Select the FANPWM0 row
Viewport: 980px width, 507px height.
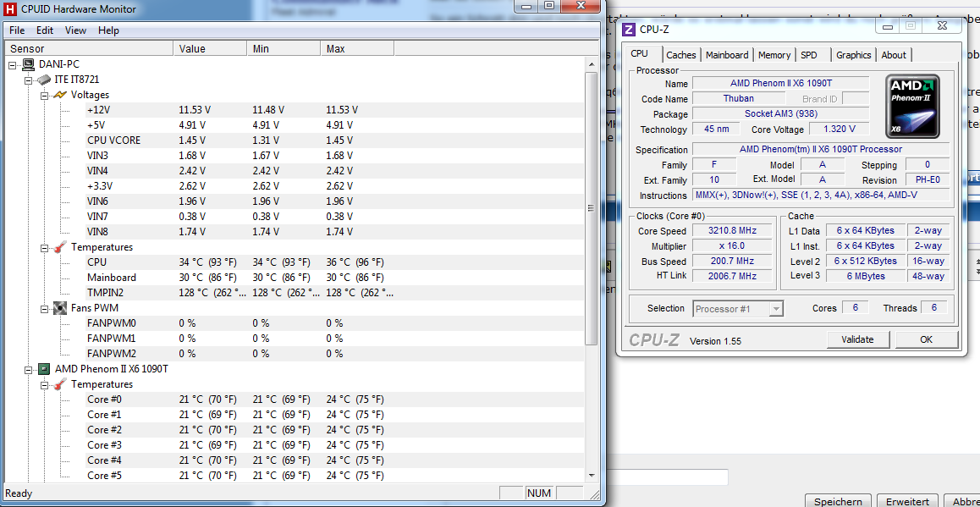click(334, 323)
